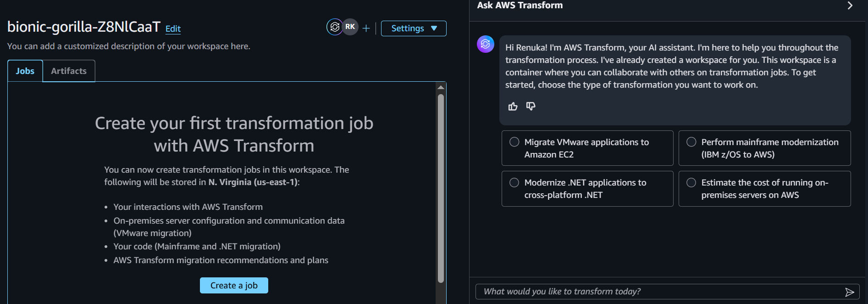The height and width of the screenshot is (304, 868).
Task: Collapse the Ask AWS Transform panel chevron
Action: 850,6
